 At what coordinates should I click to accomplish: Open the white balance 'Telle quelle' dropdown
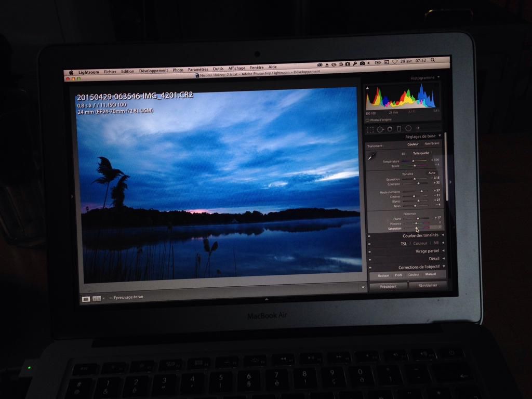422,153
